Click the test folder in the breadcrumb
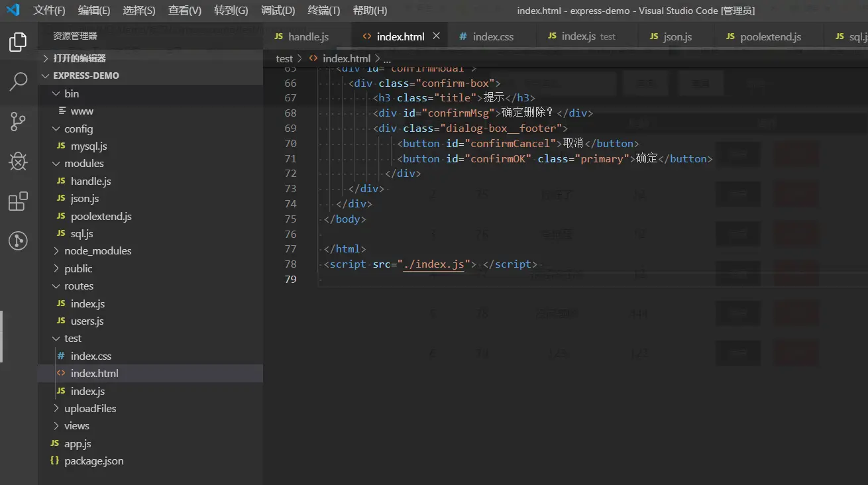Viewport: 868px width, 485px height. pyautogui.click(x=284, y=58)
